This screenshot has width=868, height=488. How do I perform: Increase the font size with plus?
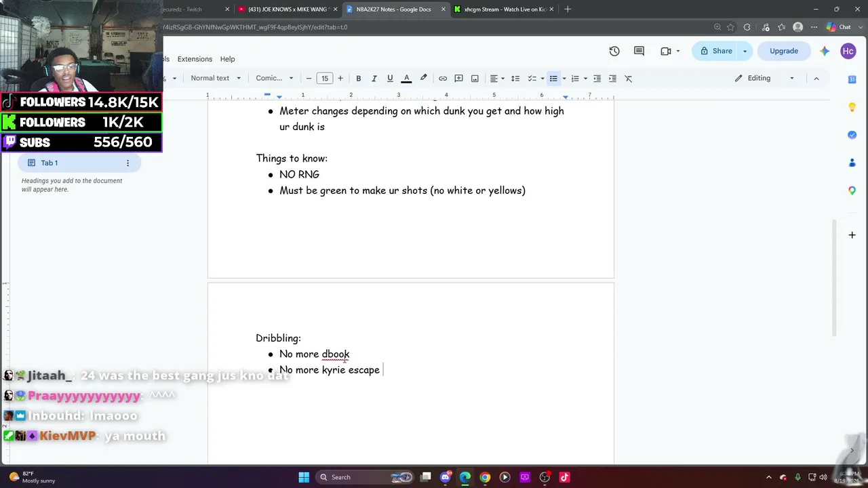pyautogui.click(x=340, y=79)
